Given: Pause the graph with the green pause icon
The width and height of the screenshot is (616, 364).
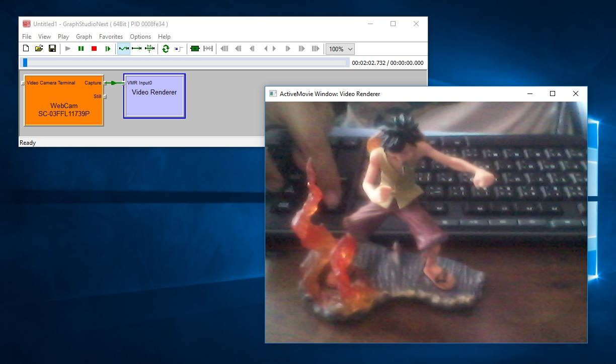Looking at the screenshot, I should pos(81,49).
